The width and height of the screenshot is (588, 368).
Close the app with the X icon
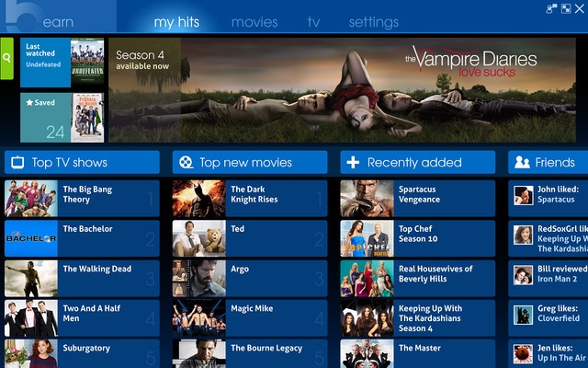click(580, 8)
